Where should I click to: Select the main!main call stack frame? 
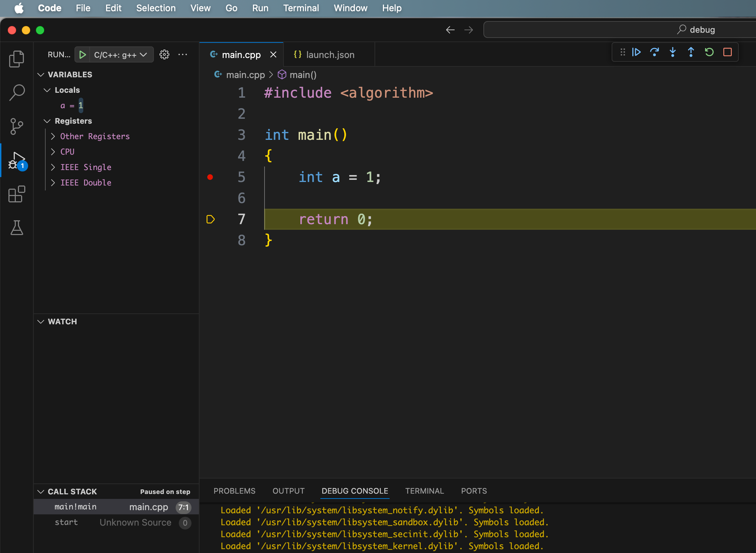(x=76, y=507)
